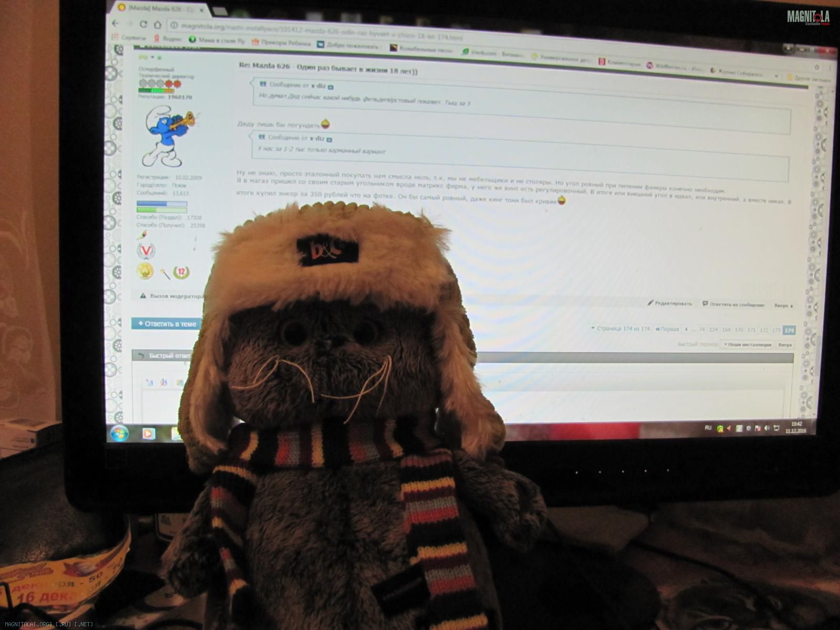Open the media player taskbar icon
The width and height of the screenshot is (840, 630).
pyautogui.click(x=149, y=434)
